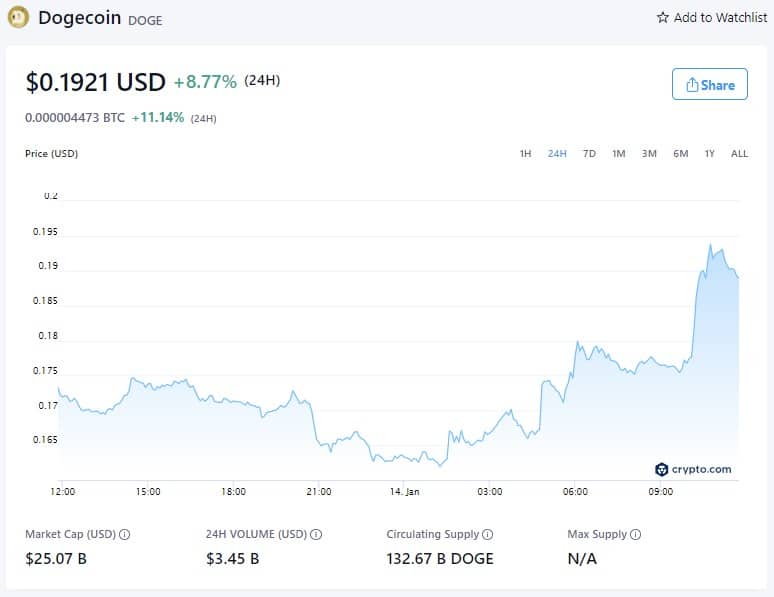Image resolution: width=774 pixels, height=597 pixels.
Task: Click the 0.000004473 BTC price
Action: (x=75, y=118)
